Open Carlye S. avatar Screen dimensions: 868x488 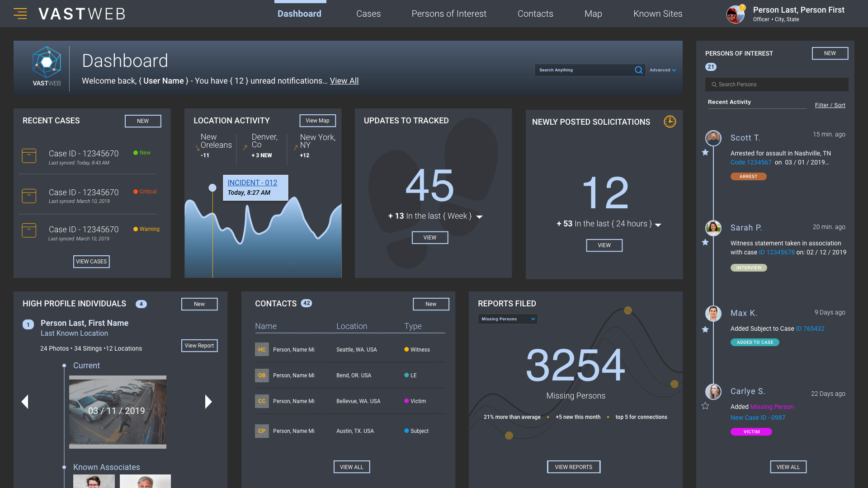tap(713, 391)
